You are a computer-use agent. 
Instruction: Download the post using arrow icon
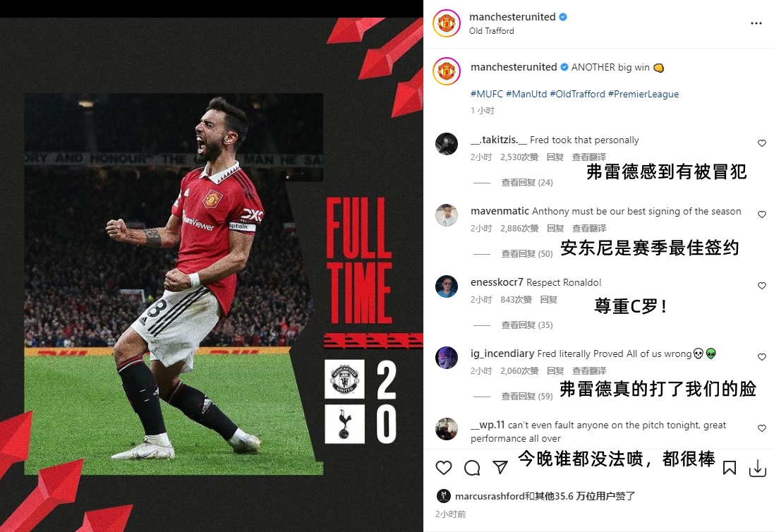758,468
